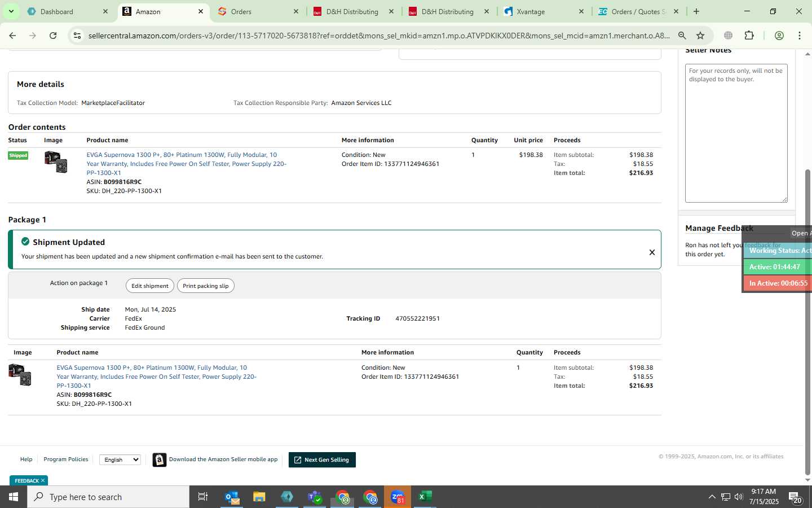Click product thumbnail in Package 1 row
Image resolution: width=812 pixels, height=508 pixels.
coord(20,375)
